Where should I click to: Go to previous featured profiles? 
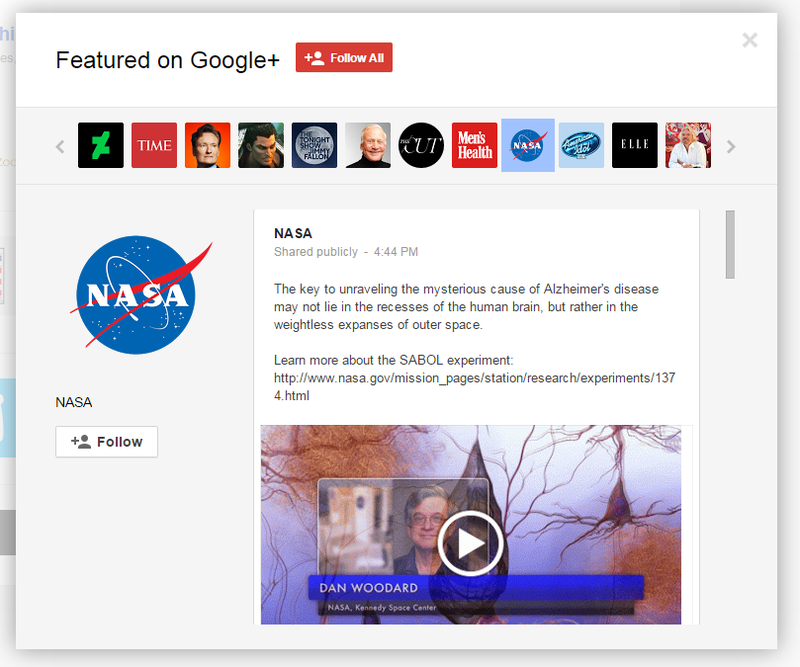60,146
